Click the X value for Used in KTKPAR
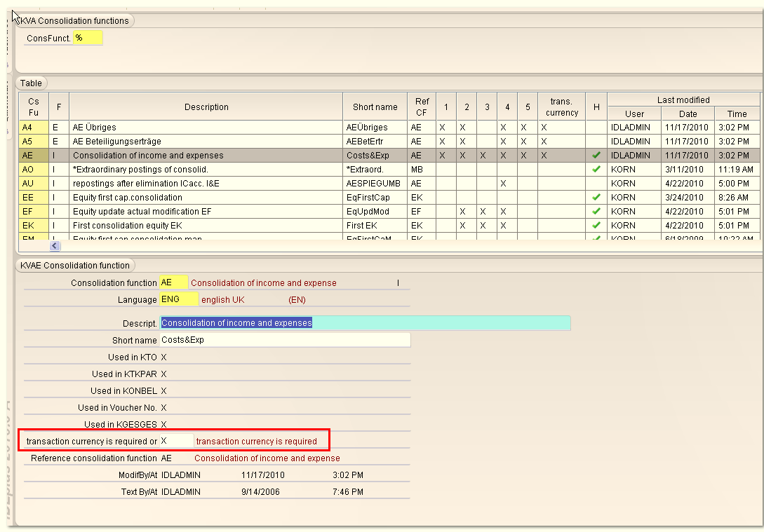This screenshot has width=764, height=532. tap(163, 374)
